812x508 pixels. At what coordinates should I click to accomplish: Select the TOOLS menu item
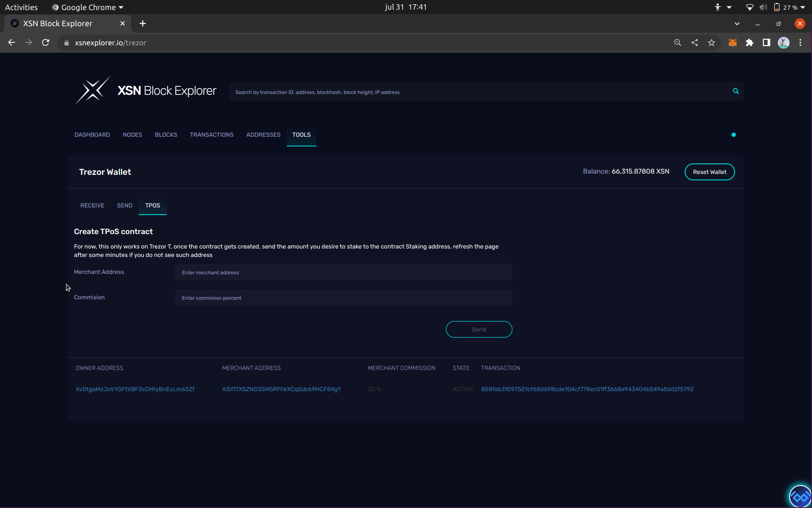(302, 135)
